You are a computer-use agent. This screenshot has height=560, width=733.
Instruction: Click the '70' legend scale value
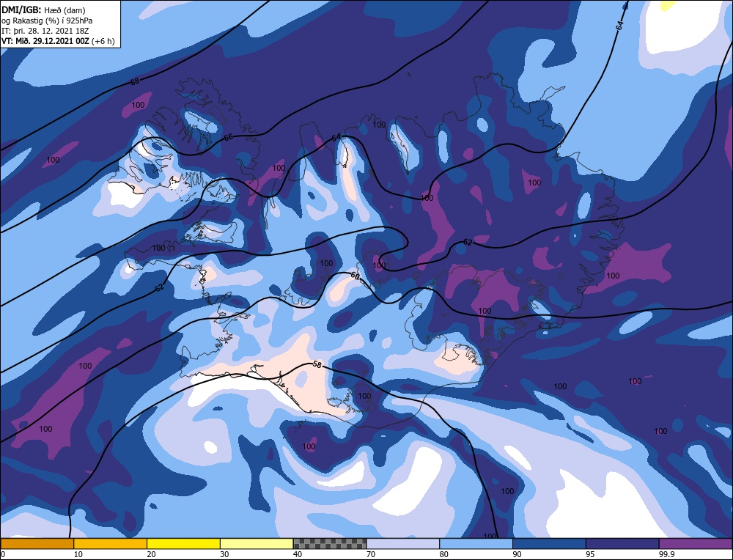371,554
